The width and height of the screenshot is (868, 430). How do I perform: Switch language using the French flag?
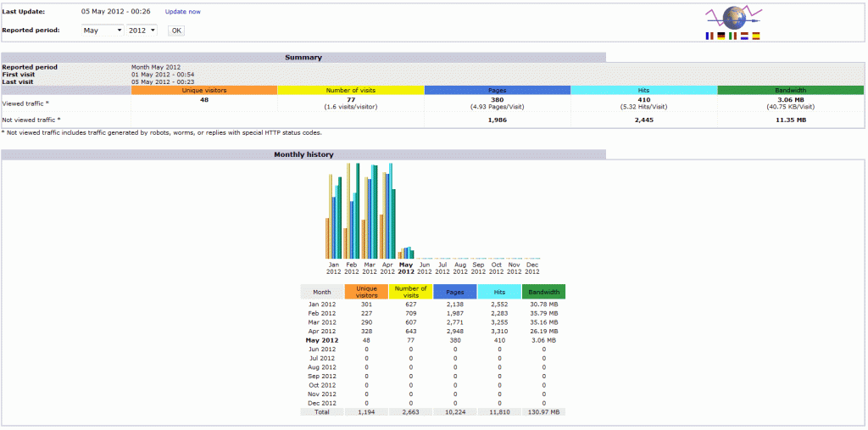709,36
